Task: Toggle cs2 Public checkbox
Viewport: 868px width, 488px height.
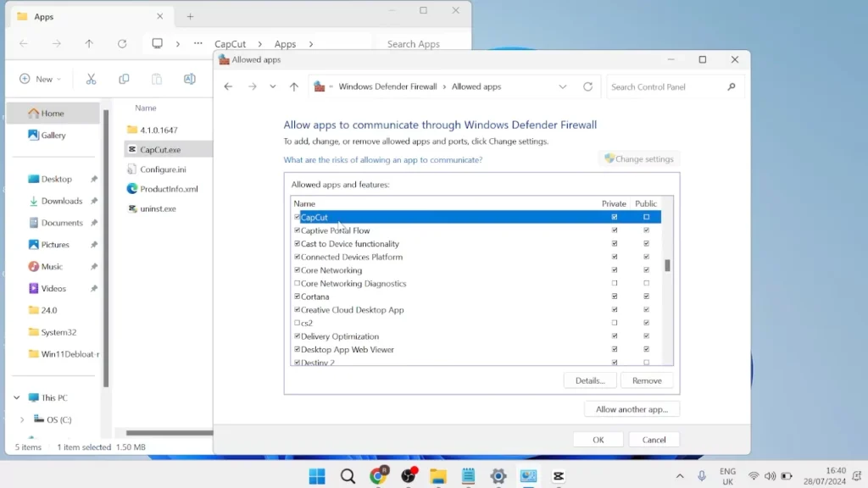Action: click(x=646, y=323)
